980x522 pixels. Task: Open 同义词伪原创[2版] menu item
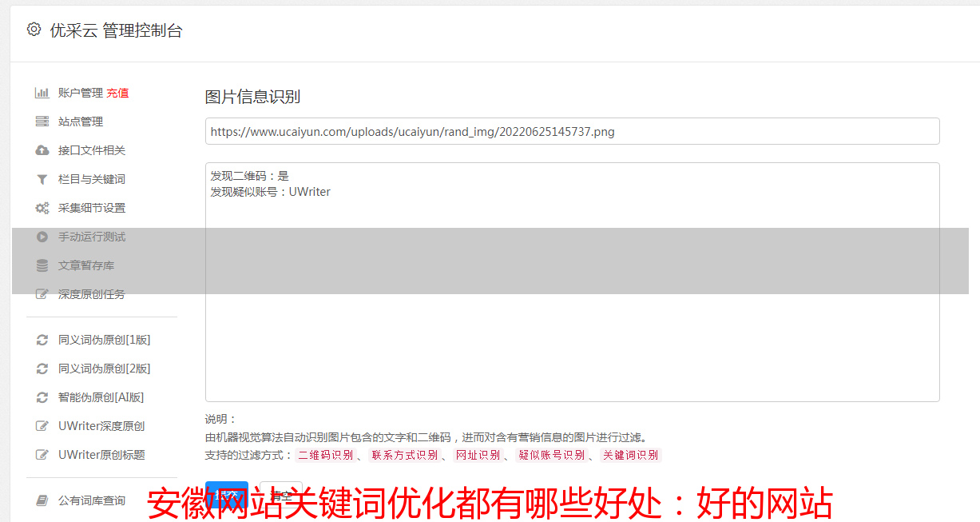pyautogui.click(x=104, y=369)
